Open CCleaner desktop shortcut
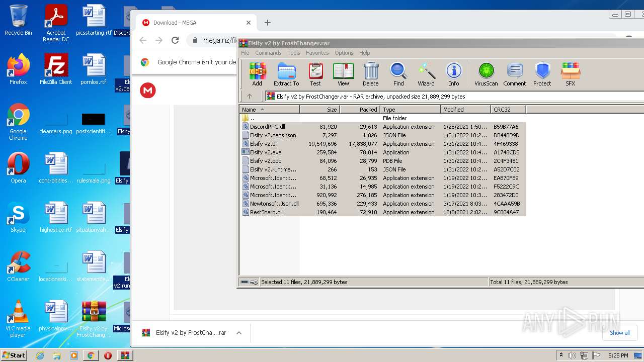This screenshot has height=362, width=644. [x=18, y=266]
